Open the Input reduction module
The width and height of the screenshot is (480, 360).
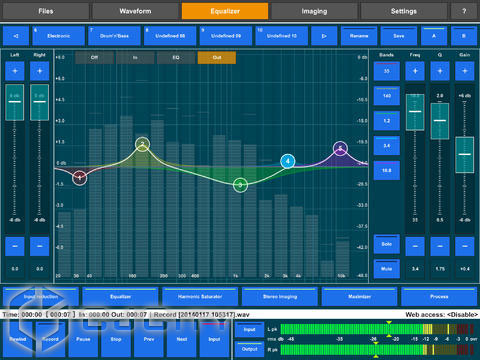click(x=41, y=296)
